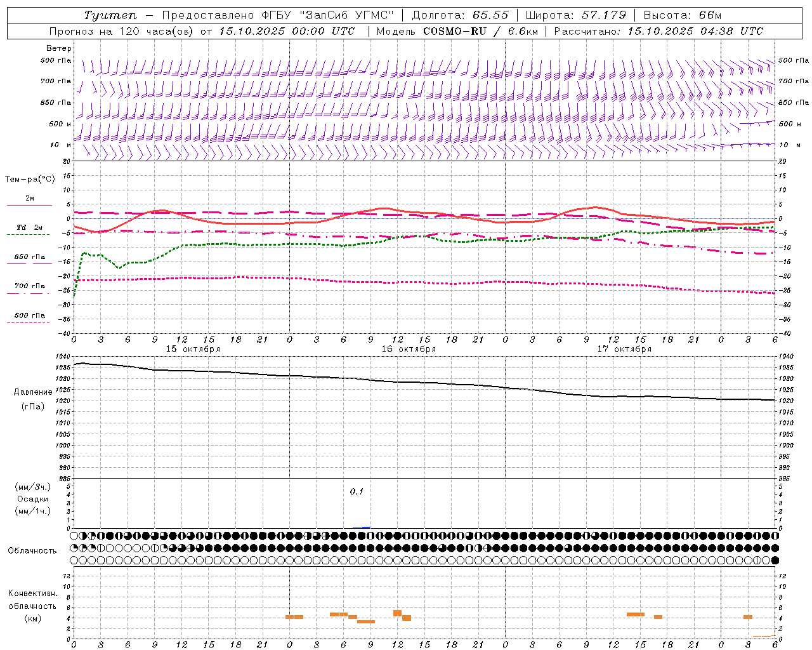This screenshot has height=650, width=812.
Task: Click the small blue precipitation bar under 0.1
Action: (x=365, y=527)
